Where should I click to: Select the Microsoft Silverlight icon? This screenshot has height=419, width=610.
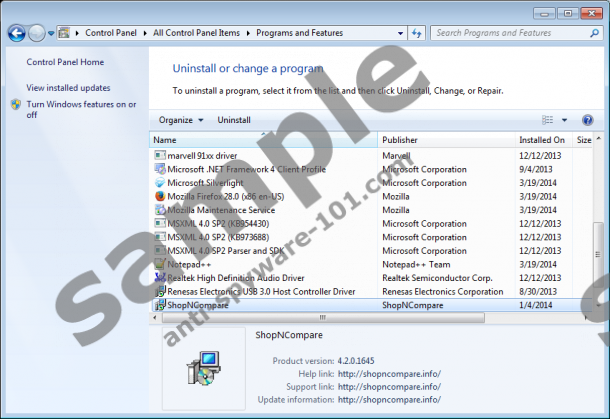click(x=160, y=182)
